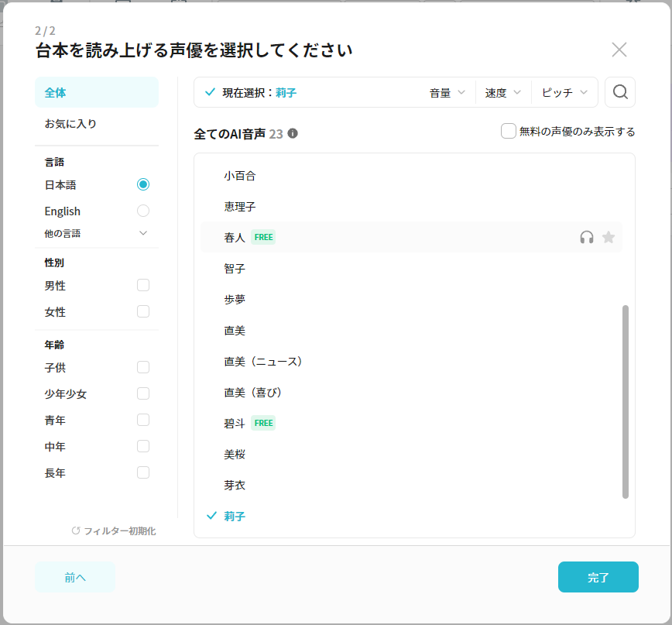Click the 完了 button

[598, 577]
